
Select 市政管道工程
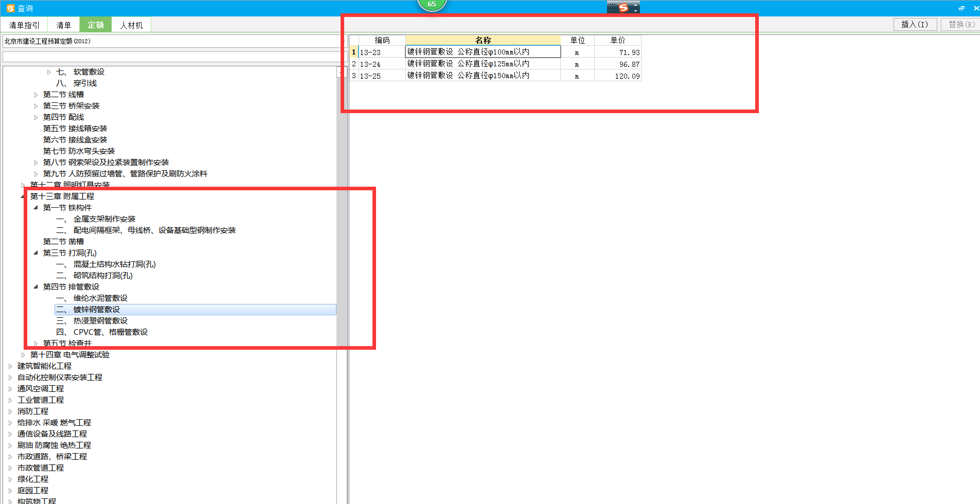(x=41, y=468)
